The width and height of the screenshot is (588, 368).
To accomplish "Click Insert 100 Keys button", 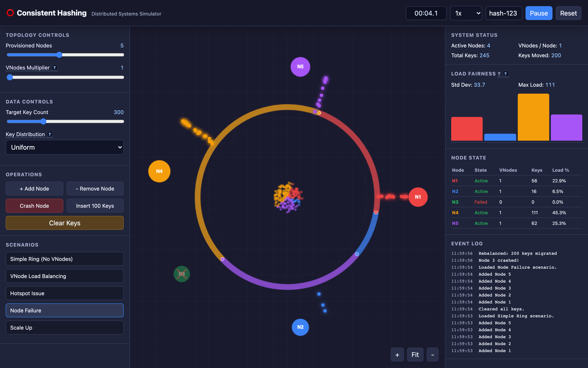I will pyautogui.click(x=95, y=206).
